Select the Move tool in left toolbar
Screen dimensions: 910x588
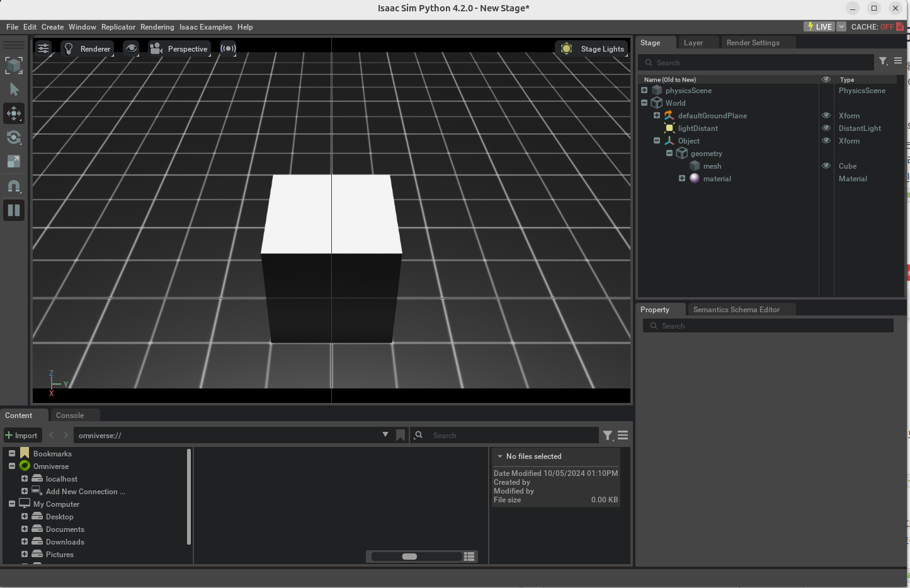coord(14,113)
